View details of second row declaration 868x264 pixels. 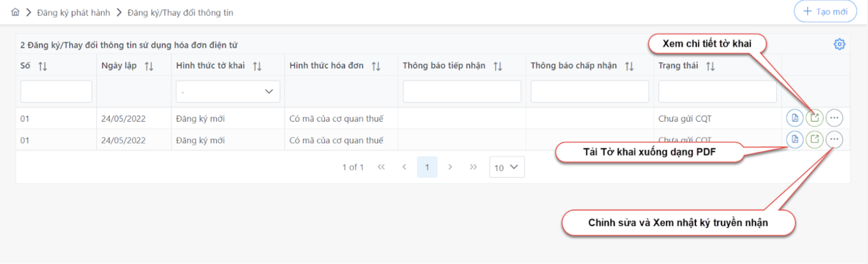pos(814,139)
